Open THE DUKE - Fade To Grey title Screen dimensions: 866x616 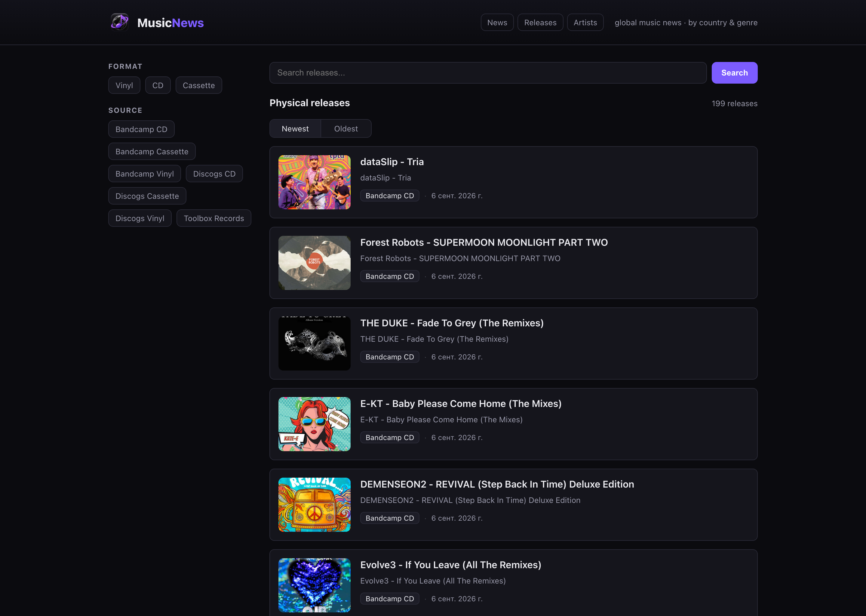[x=452, y=323]
